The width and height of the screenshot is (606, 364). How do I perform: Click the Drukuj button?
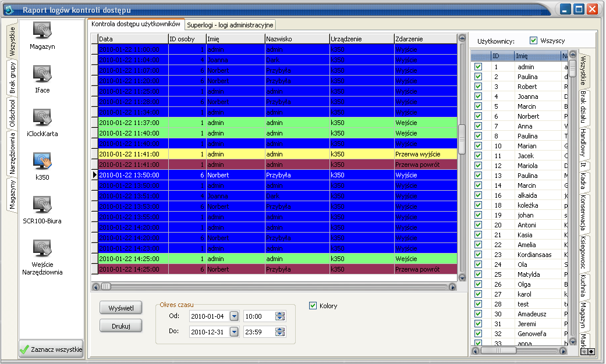tap(121, 326)
